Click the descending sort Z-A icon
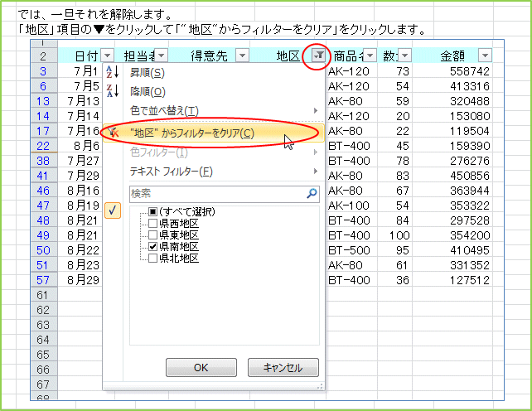 coord(113,91)
